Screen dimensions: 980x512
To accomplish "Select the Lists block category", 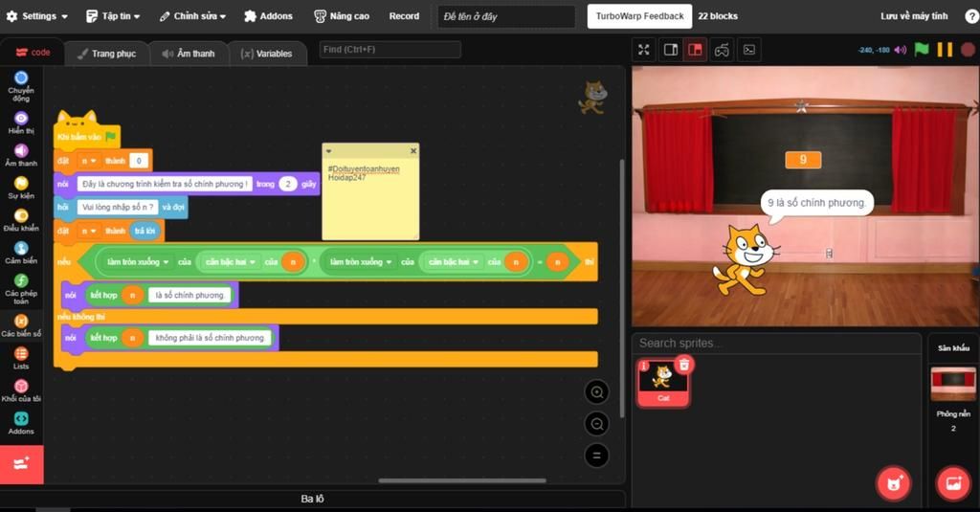I will coord(21,359).
